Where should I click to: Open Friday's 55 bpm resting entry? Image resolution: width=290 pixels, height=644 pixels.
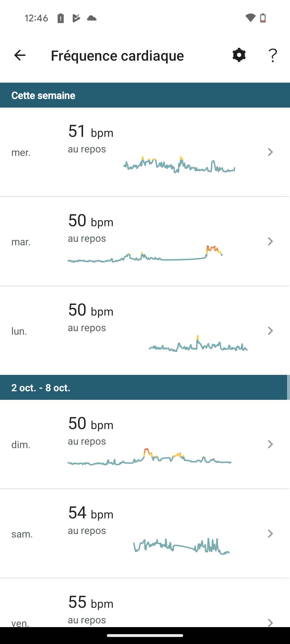91,603
